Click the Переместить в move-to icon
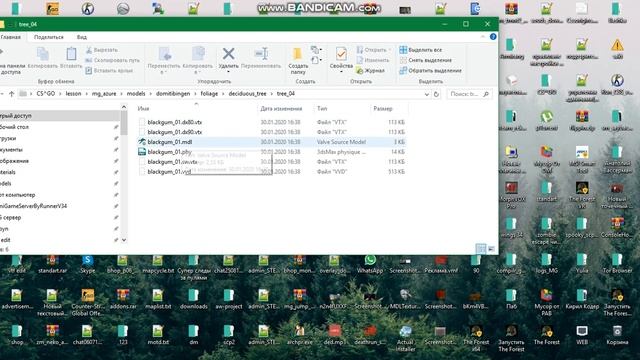The width and height of the screenshot is (640, 360). coord(165,54)
